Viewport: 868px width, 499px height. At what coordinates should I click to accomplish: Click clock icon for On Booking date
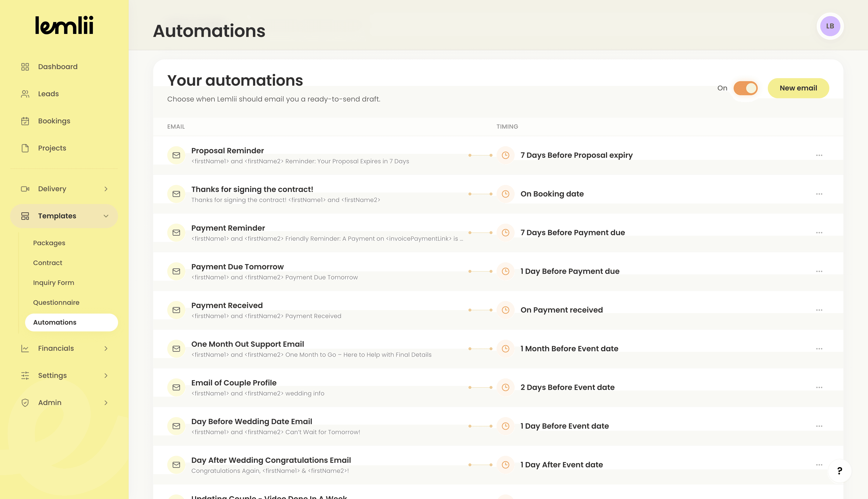click(505, 194)
